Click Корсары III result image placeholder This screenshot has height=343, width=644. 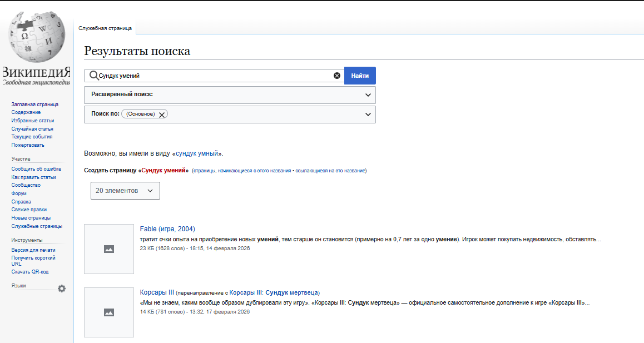point(109,312)
